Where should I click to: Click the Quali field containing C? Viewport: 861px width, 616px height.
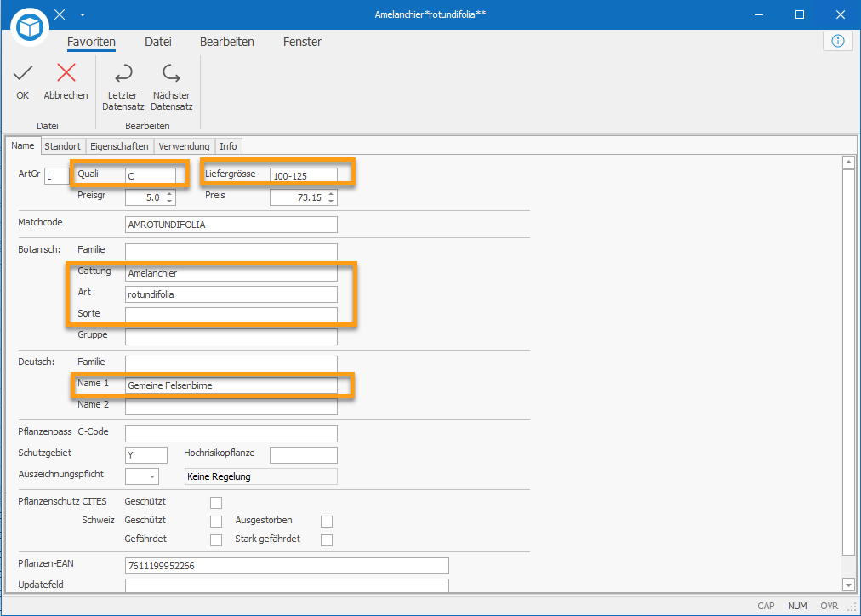pos(151,175)
